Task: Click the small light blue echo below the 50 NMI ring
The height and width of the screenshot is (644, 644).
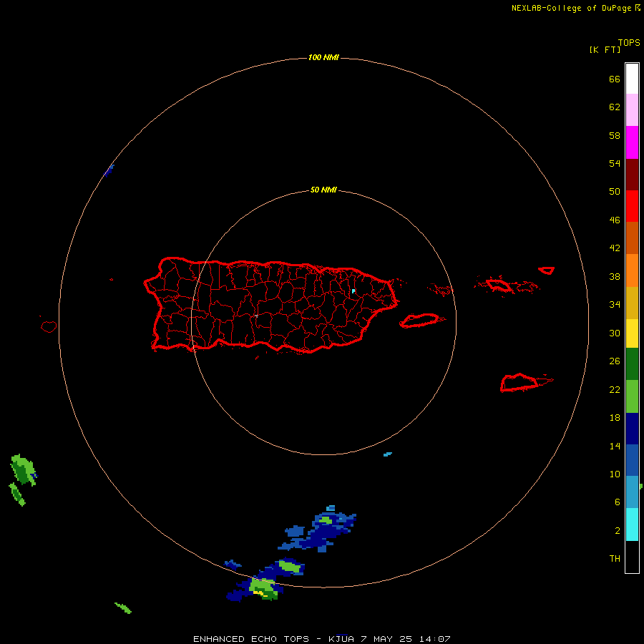Action: 388,454
